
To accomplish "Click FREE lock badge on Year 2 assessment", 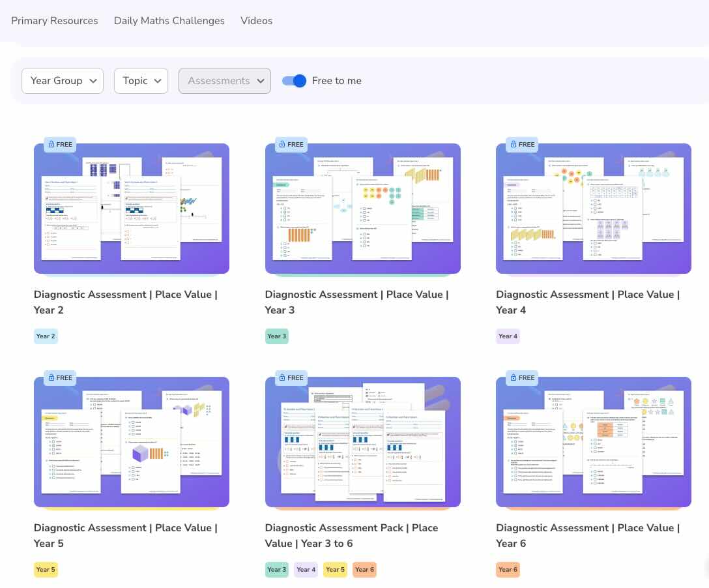I will click(x=59, y=145).
